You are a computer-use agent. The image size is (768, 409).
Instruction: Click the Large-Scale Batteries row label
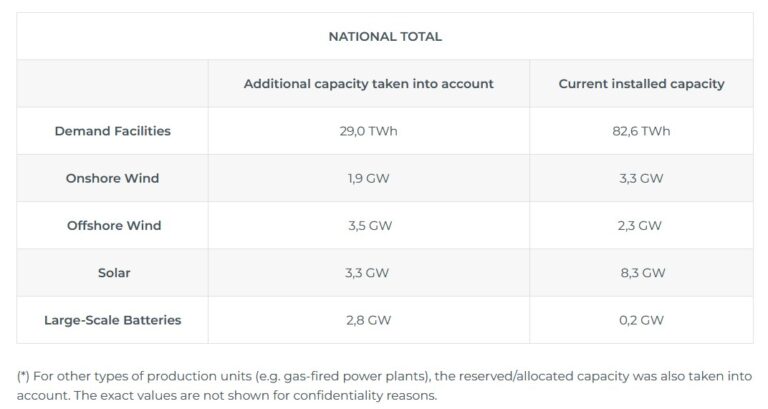113,320
